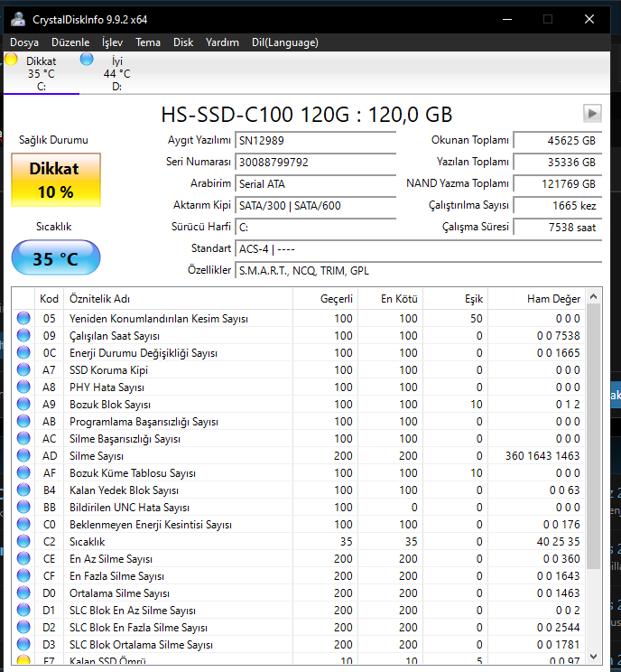This screenshot has height=672, width=621.
Task: Switch to the D: drive tab
Action: point(116,73)
